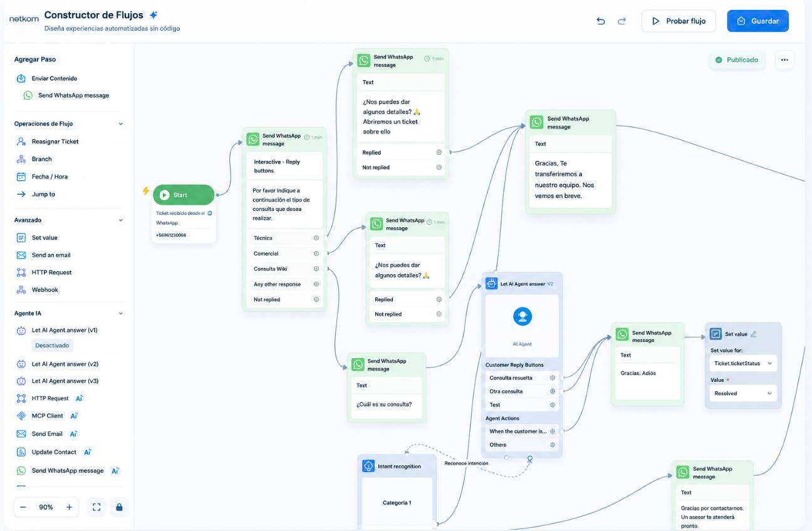Collapse the Operaciones de Flujo section

[x=121, y=124]
